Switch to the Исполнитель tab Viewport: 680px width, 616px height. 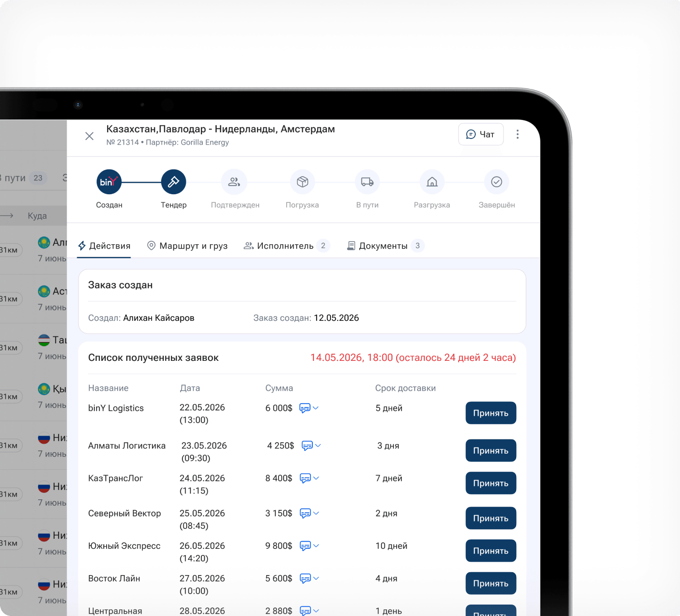(x=286, y=246)
